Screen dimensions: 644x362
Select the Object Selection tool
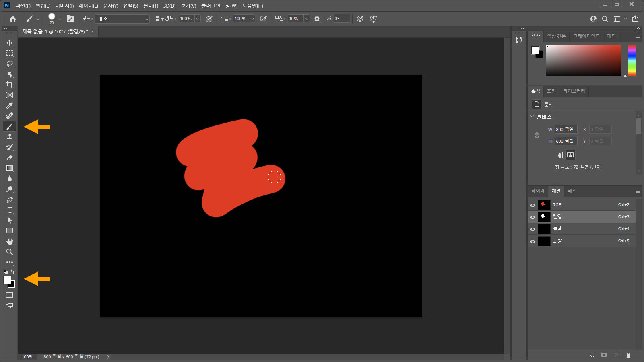tap(10, 74)
